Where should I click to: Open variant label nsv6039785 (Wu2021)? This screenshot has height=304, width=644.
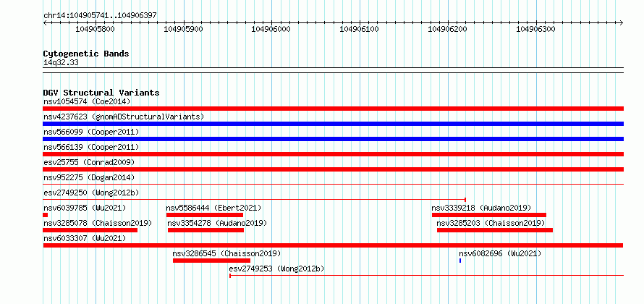point(85,208)
